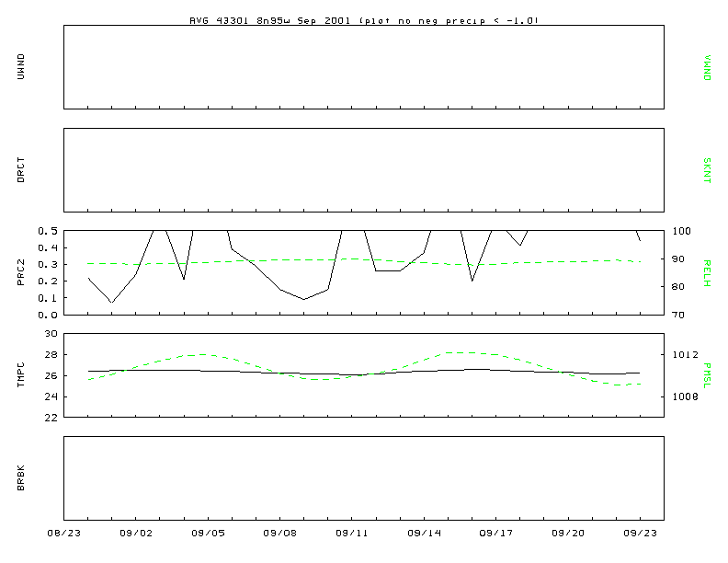The image size is (728, 563).
Task: Click the precipitation dip near 09/09
Action: pos(304,299)
